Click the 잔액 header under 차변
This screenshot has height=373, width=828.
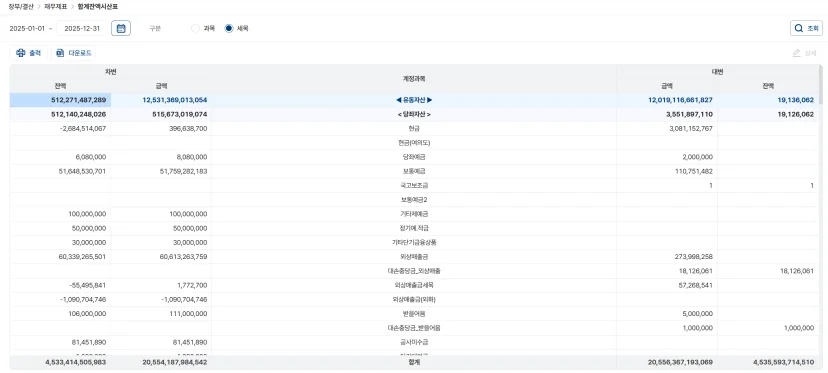tap(60, 86)
